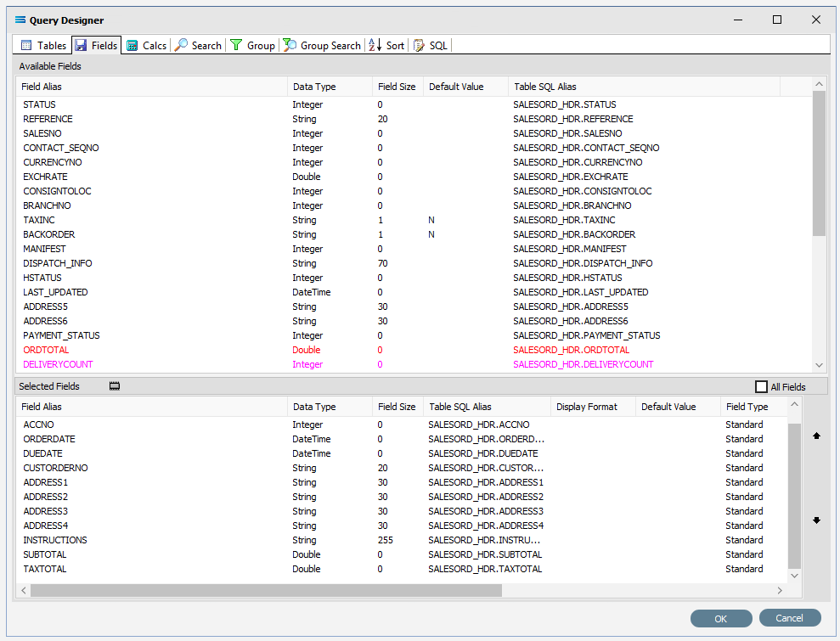Go to the Search tab
840x641 pixels.
[198, 46]
